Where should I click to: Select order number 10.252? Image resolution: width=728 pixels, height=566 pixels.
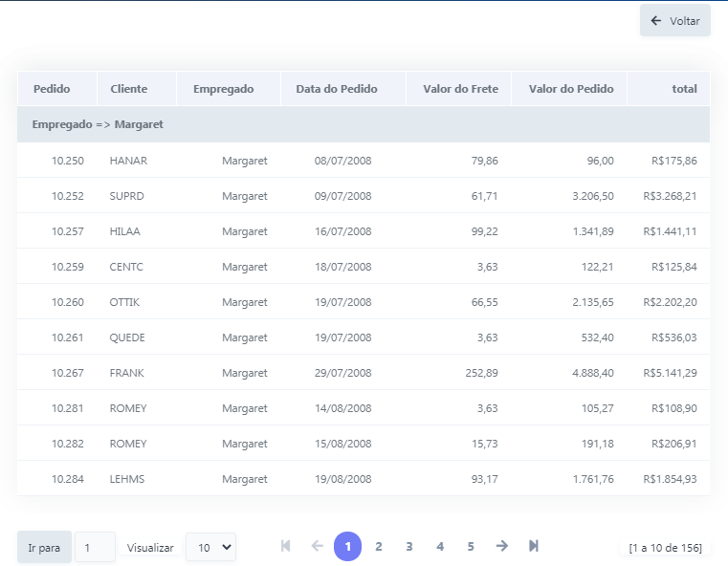click(x=67, y=196)
